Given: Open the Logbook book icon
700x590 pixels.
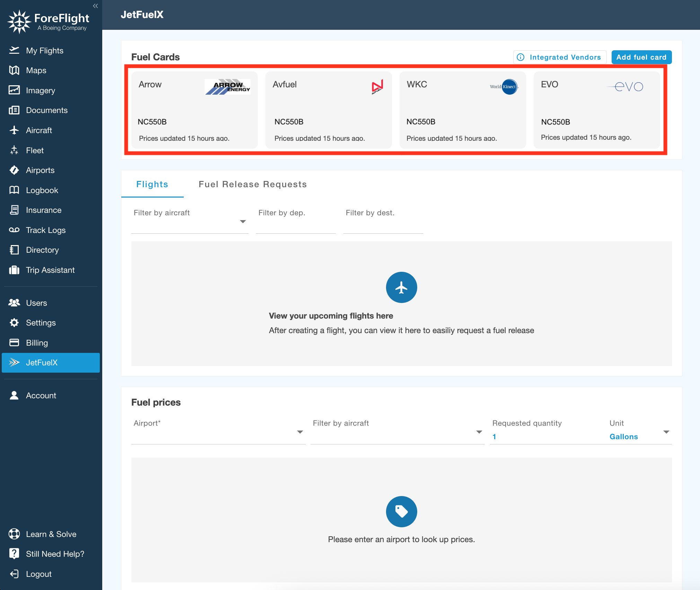Looking at the screenshot, I should [x=14, y=190].
